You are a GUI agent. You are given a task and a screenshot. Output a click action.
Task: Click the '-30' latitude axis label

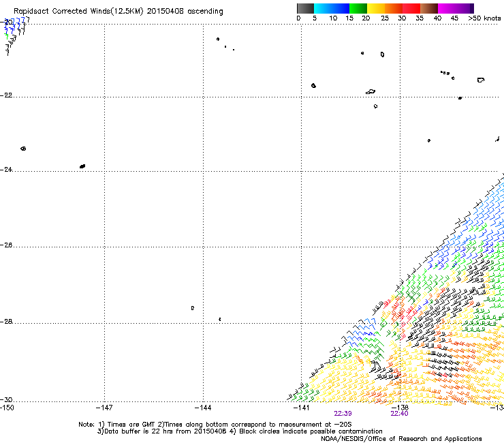point(6,400)
